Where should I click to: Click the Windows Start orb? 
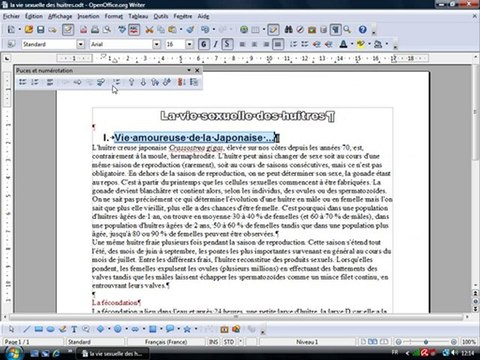[x=13, y=353]
